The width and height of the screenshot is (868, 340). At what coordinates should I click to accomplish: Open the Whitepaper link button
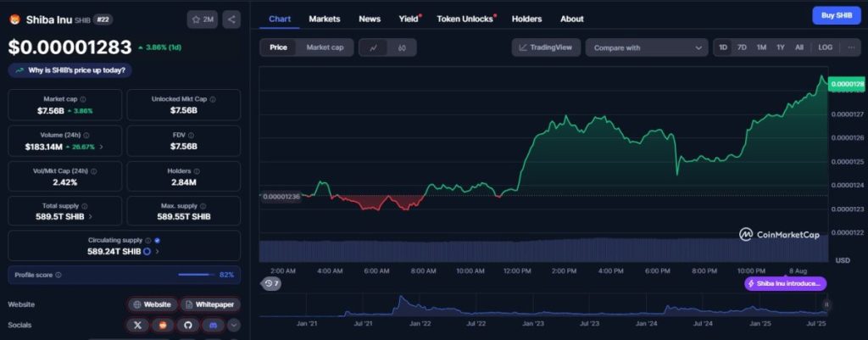coord(210,304)
